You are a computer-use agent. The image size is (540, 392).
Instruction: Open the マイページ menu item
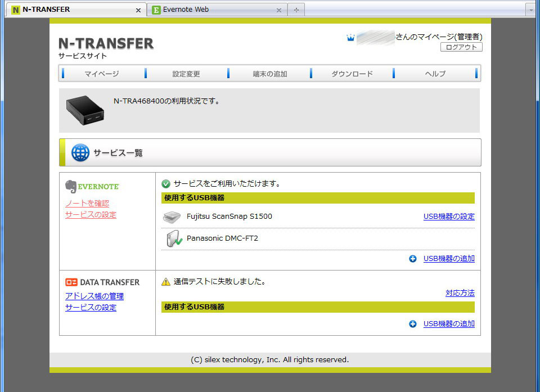[102, 73]
